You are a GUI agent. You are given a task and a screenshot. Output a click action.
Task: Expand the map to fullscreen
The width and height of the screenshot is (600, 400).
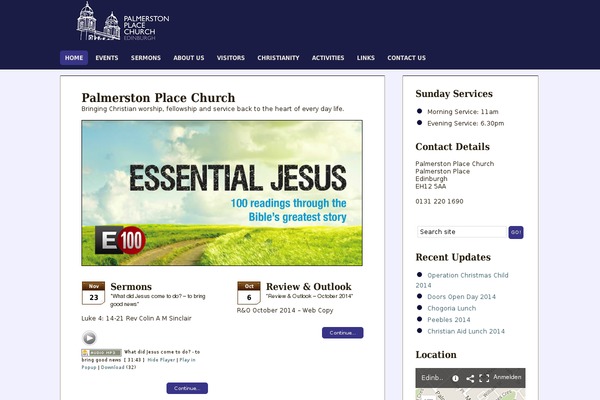pos(484,378)
